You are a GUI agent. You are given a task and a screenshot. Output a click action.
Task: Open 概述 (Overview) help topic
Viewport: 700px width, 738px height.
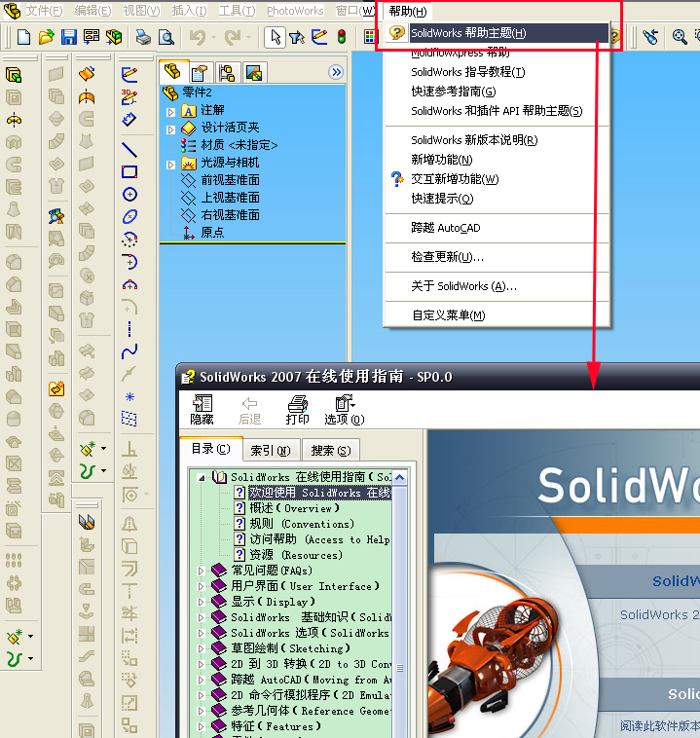click(x=294, y=508)
